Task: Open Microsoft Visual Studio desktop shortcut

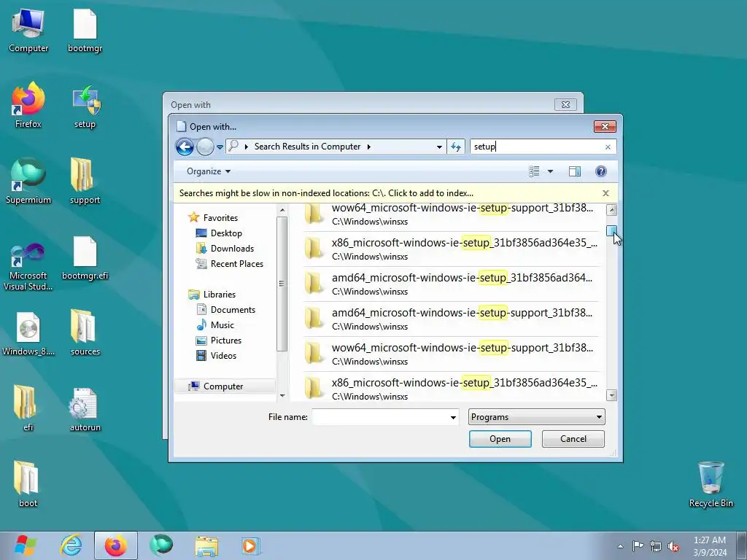Action: pyautogui.click(x=28, y=267)
